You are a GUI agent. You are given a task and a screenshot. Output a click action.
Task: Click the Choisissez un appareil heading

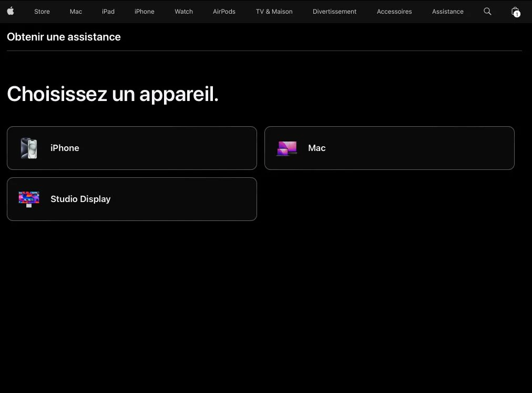pyautogui.click(x=112, y=94)
